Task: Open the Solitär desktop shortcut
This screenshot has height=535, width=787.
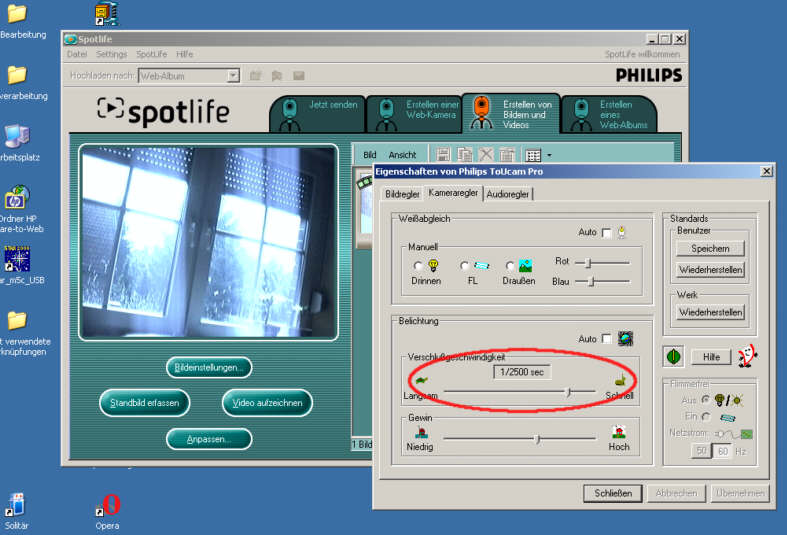Action: (x=16, y=506)
